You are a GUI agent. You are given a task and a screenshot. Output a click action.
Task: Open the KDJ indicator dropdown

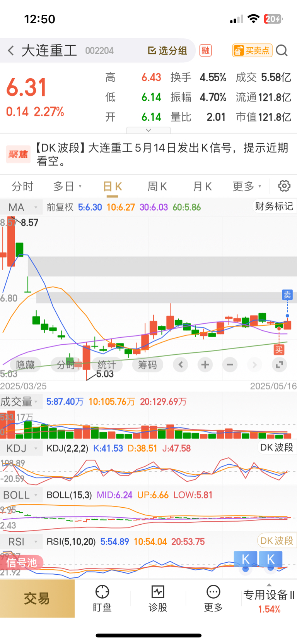21,448
